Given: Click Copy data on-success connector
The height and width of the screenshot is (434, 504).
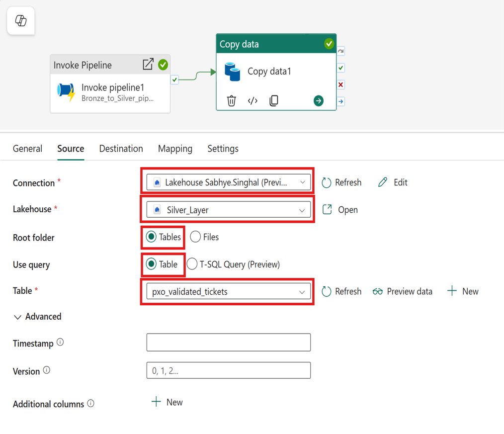Looking at the screenshot, I should point(340,68).
